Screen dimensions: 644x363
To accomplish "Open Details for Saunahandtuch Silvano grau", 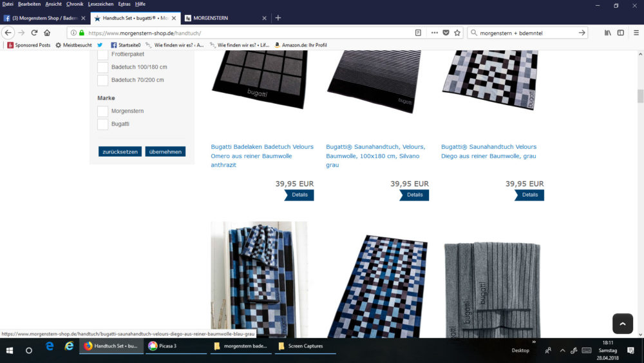I will [414, 195].
